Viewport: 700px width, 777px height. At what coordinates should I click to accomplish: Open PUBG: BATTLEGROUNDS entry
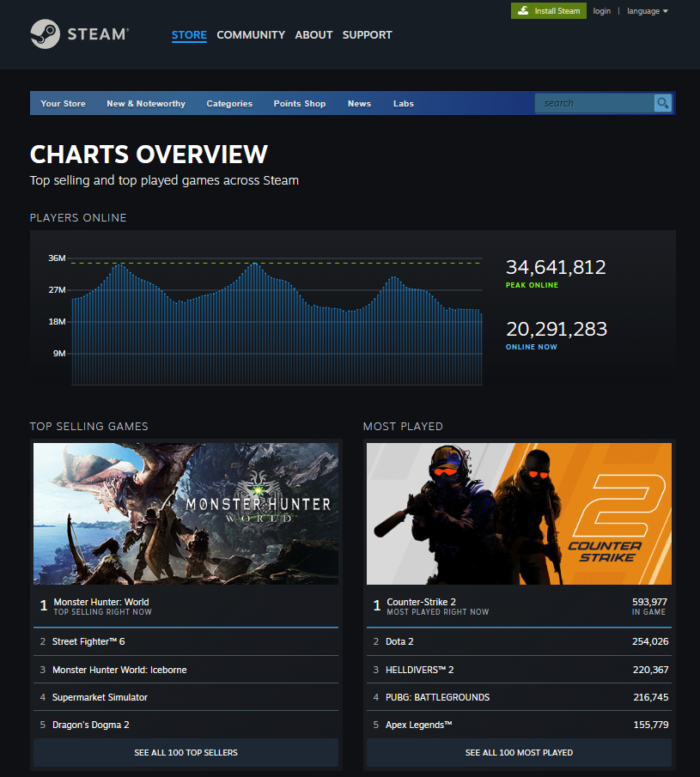click(519, 697)
